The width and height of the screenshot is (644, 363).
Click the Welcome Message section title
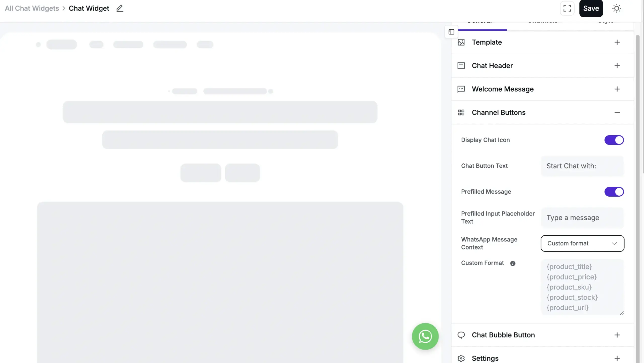click(x=503, y=89)
